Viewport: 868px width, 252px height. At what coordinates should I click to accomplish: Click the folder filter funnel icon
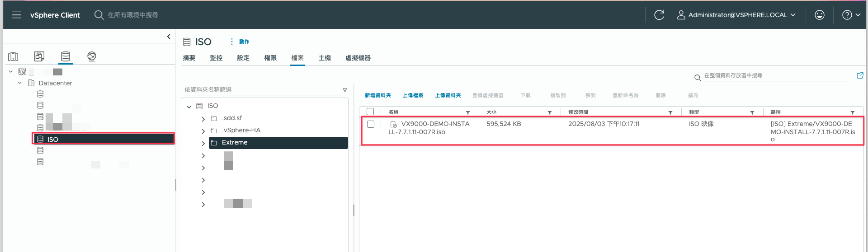pyautogui.click(x=345, y=90)
